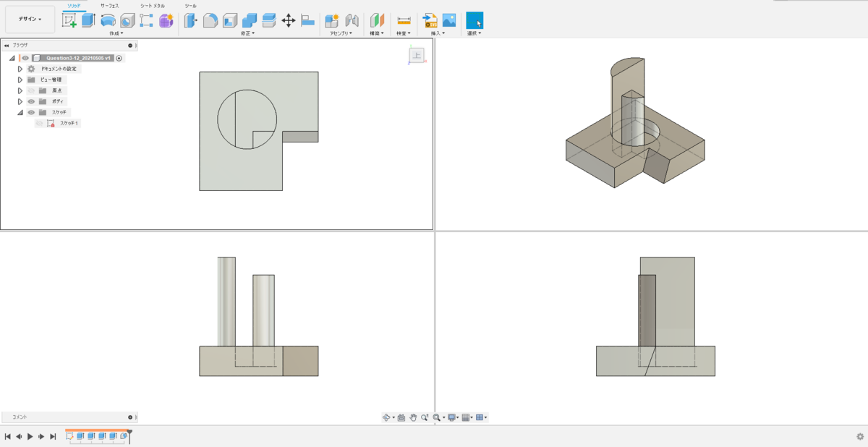The height and width of the screenshot is (447, 868).
Task: Activate the Select tool
Action: coord(475,20)
